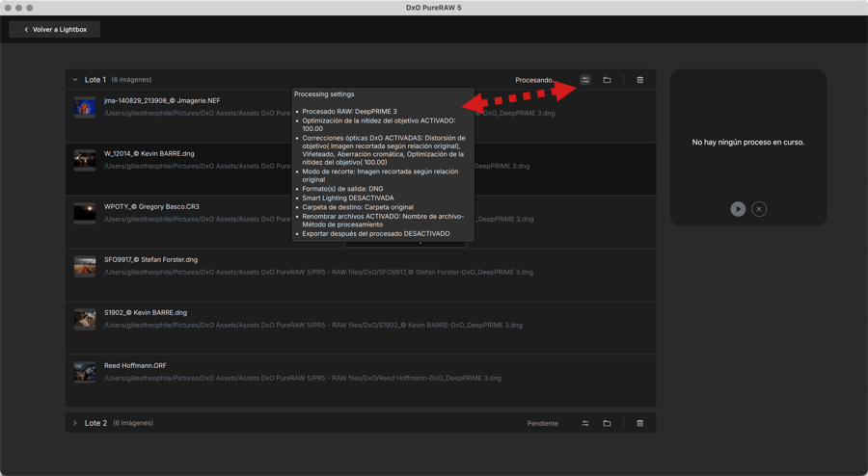Open processing settings for Lote 2
The width and height of the screenshot is (868, 476).
[x=585, y=423]
